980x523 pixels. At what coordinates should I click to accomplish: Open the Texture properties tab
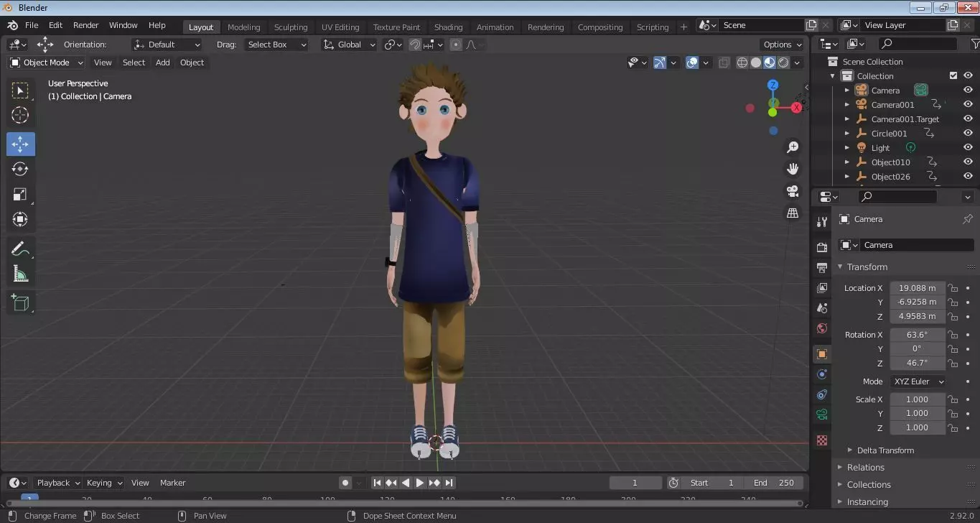coord(822,440)
